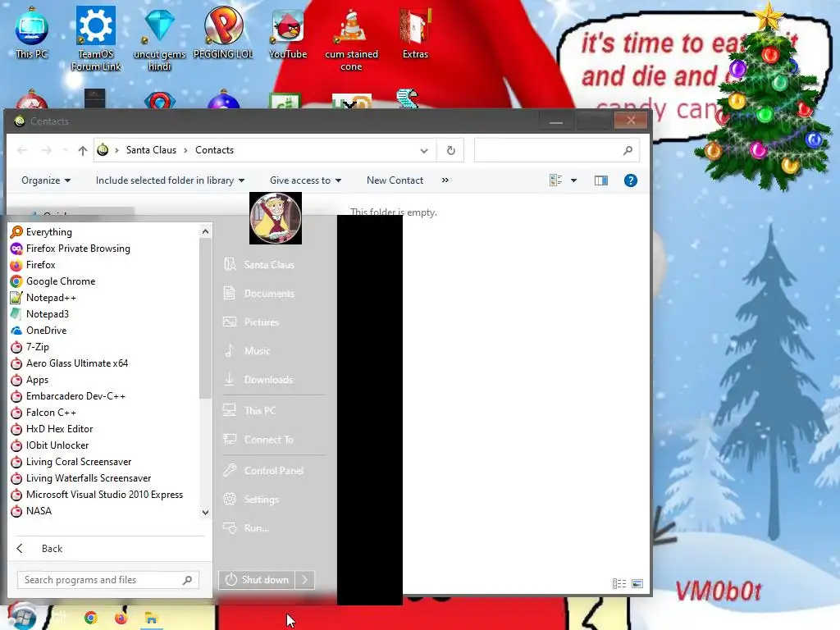Click the Search programs and files box
Viewport: 840px width, 630px height.
[108, 580]
